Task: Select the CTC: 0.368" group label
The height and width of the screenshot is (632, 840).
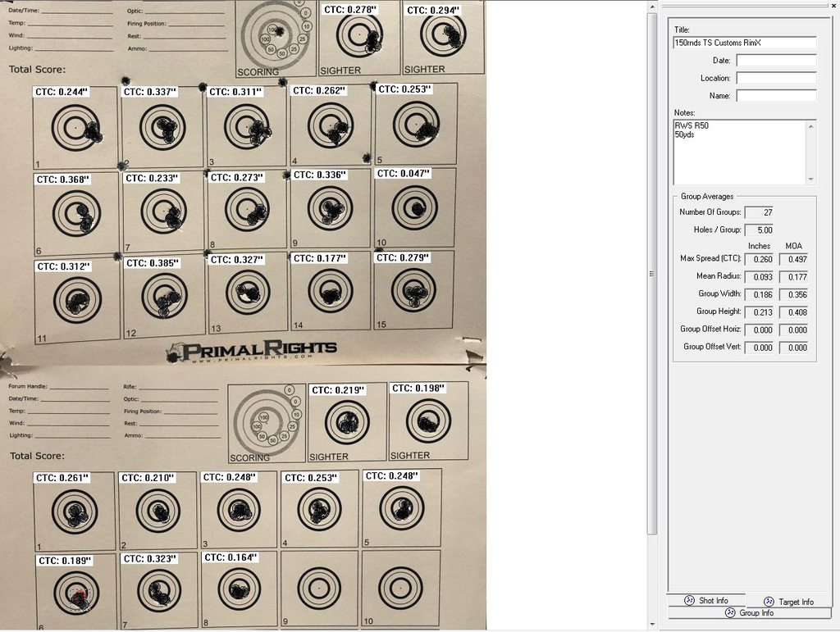Action: tap(62, 180)
